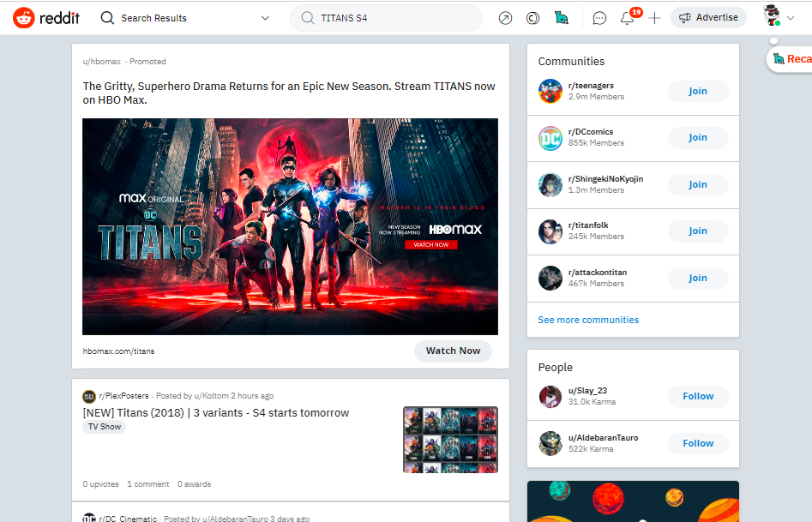Click u/Slay_23 username text

pos(587,391)
